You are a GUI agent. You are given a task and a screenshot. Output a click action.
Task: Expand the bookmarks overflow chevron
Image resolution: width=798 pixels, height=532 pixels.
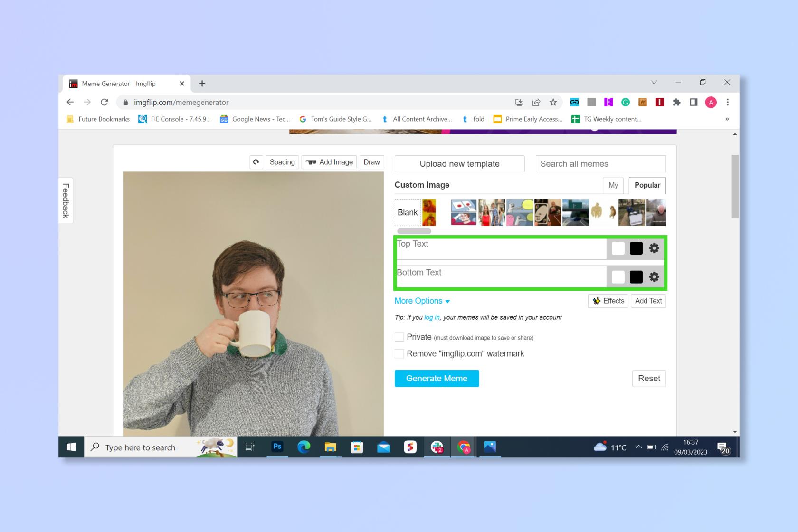pos(727,119)
